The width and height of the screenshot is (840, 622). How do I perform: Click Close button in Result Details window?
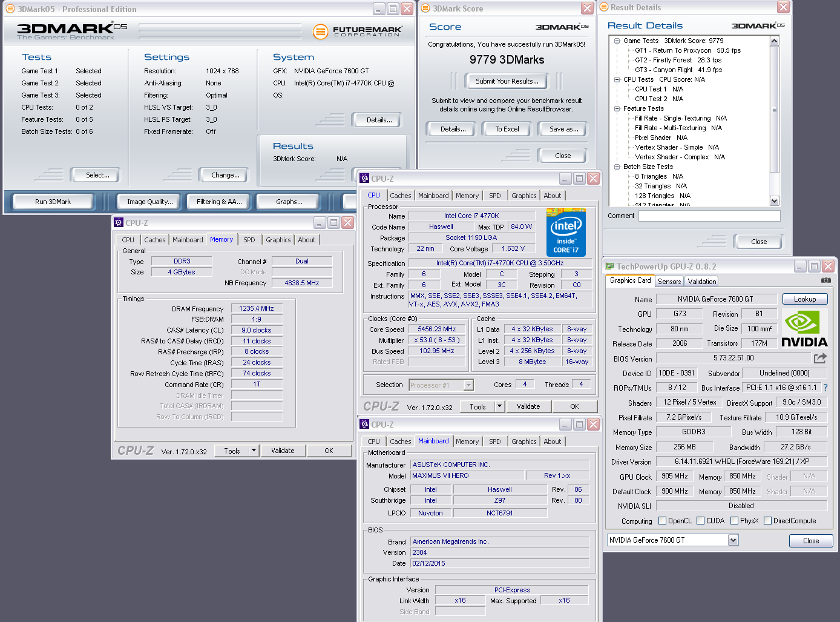tap(758, 242)
